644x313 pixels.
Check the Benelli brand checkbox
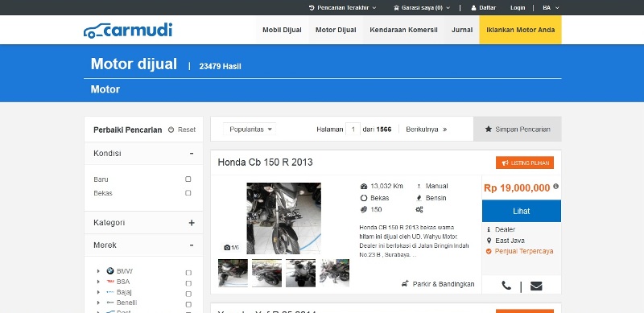tap(188, 304)
